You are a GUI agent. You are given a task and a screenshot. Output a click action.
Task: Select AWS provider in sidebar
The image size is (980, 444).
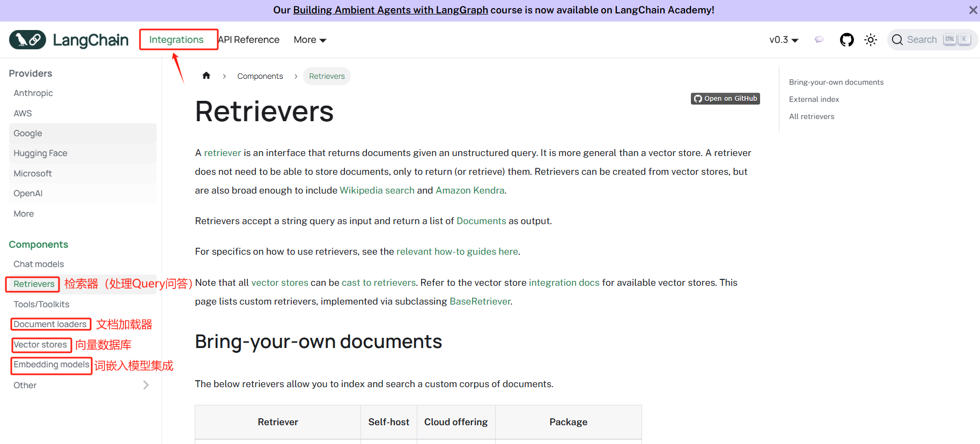click(23, 113)
